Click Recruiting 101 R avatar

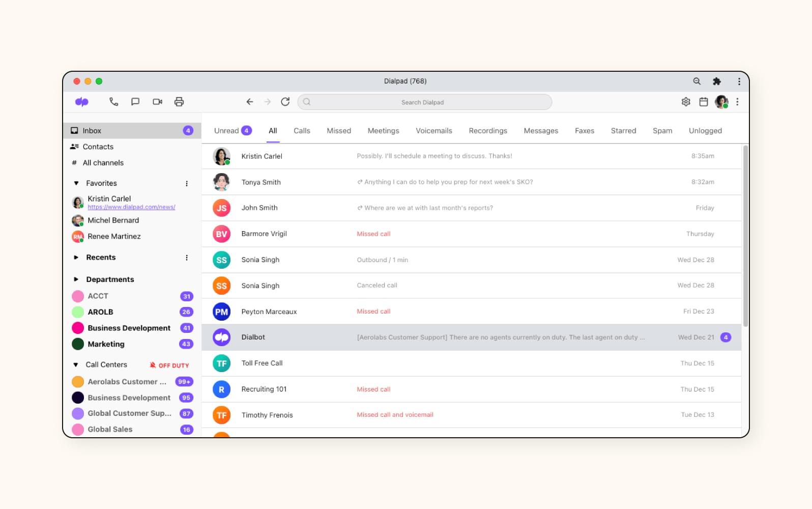pyautogui.click(x=221, y=389)
